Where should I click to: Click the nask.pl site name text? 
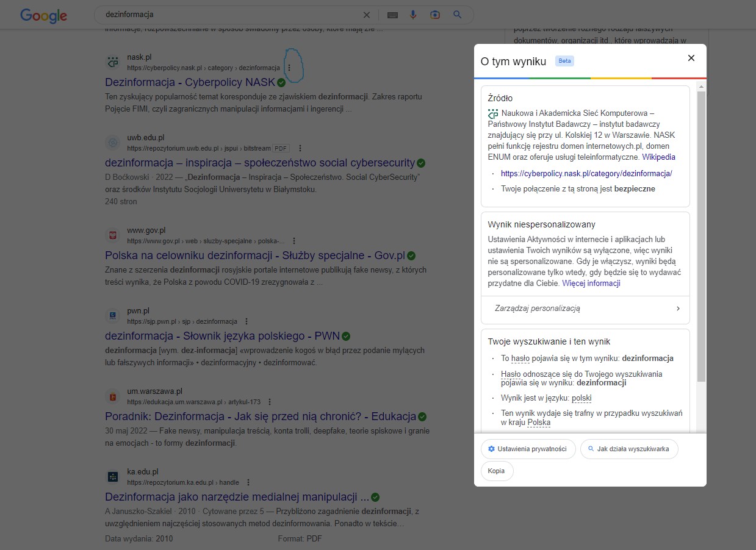click(139, 57)
